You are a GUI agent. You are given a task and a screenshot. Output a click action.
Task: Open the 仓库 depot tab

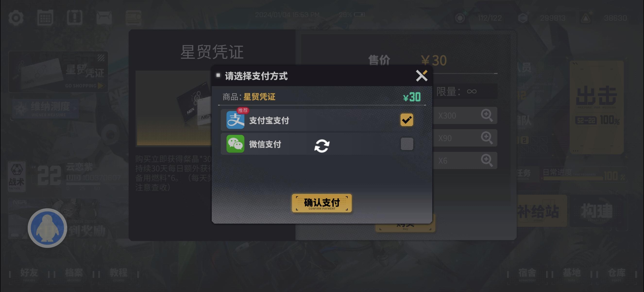[x=617, y=274]
